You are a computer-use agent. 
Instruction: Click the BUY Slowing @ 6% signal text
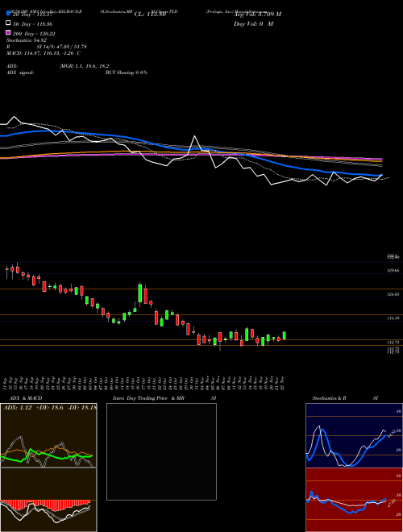tap(127, 73)
